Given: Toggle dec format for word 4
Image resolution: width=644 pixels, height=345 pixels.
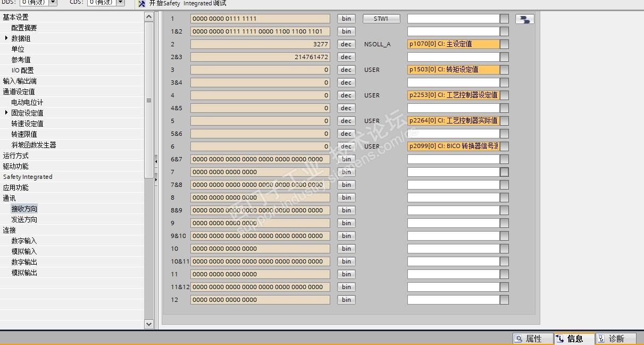Looking at the screenshot, I should [x=346, y=95].
